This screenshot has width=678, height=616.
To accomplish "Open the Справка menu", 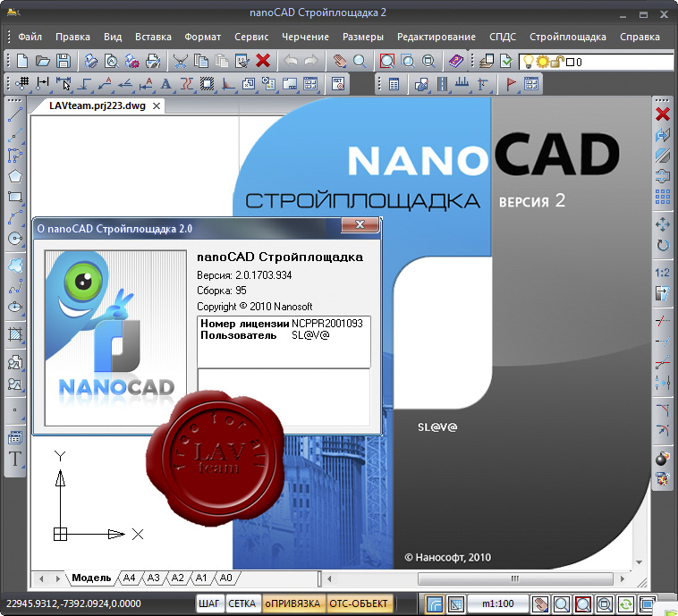I will 640,37.
